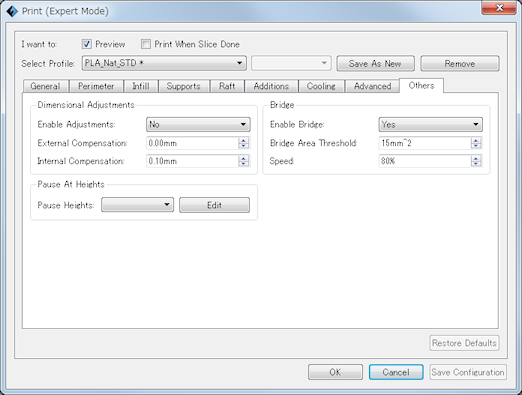Click the FlashPrint app icon in title bar
The image size is (522, 395).
[x=12, y=11]
